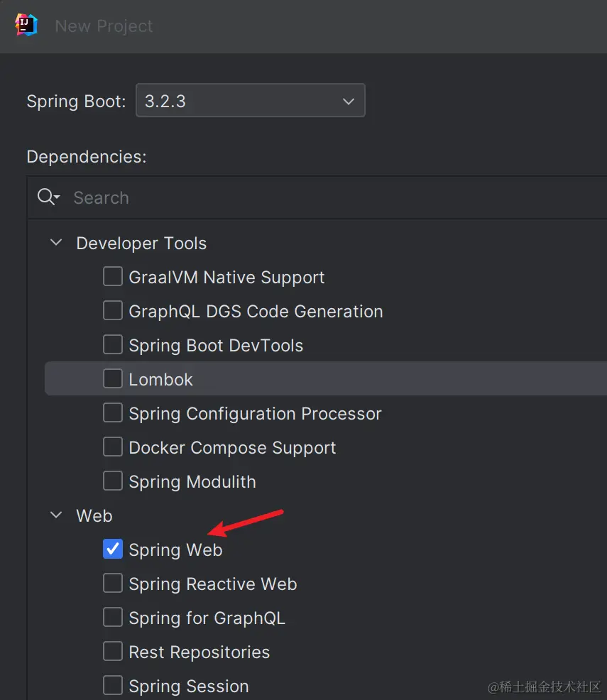
Task: Collapse the Developer Tools group
Action: [56, 243]
